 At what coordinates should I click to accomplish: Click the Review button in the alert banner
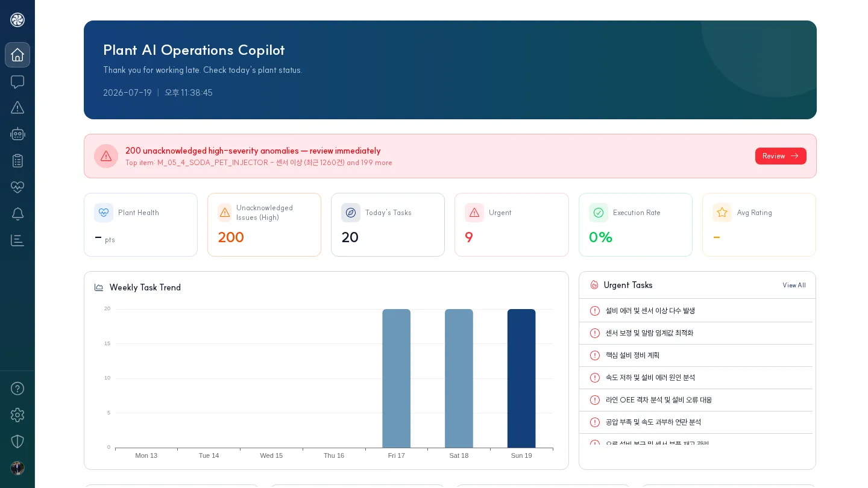(x=781, y=156)
